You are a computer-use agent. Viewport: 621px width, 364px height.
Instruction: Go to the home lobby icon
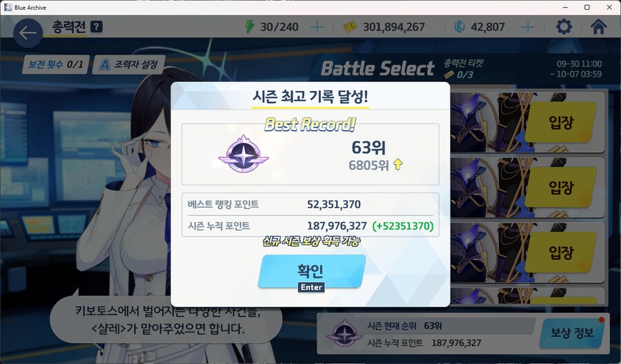coord(598,26)
